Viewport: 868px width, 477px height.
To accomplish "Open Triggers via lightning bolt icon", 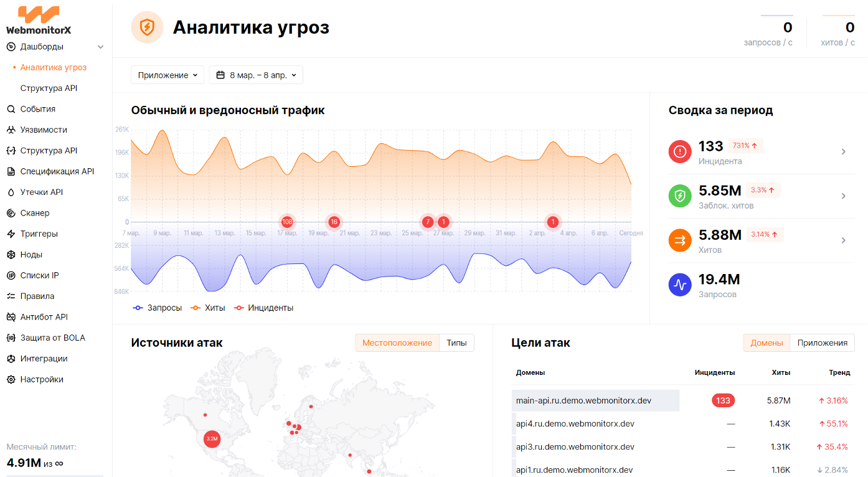I will click(11, 234).
